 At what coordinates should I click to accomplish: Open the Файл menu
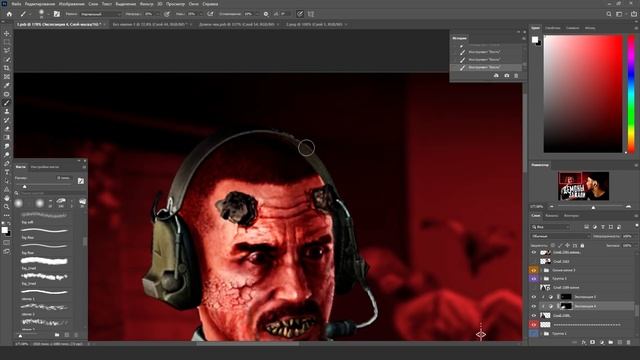16,4
